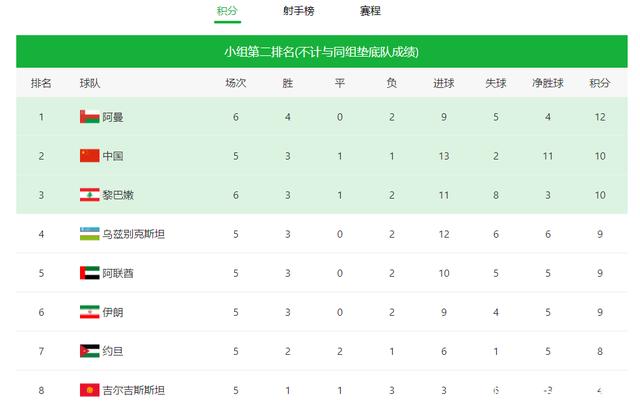Click the green 小组第二排名 title banner
This screenshot has height=405, width=640.
320,52
